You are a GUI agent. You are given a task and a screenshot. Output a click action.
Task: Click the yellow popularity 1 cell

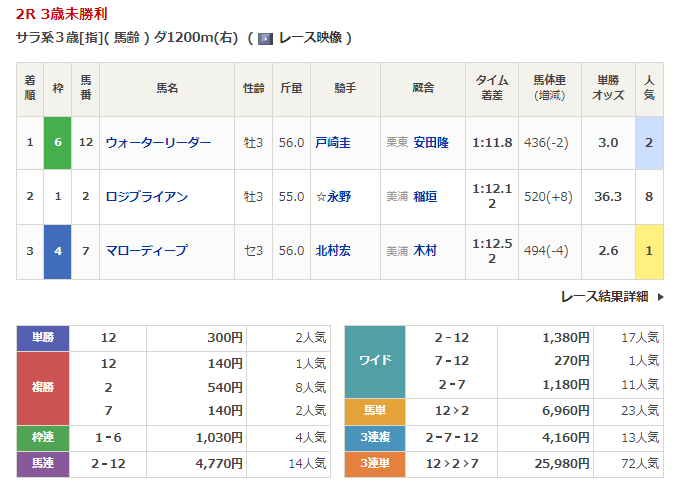[x=649, y=251]
